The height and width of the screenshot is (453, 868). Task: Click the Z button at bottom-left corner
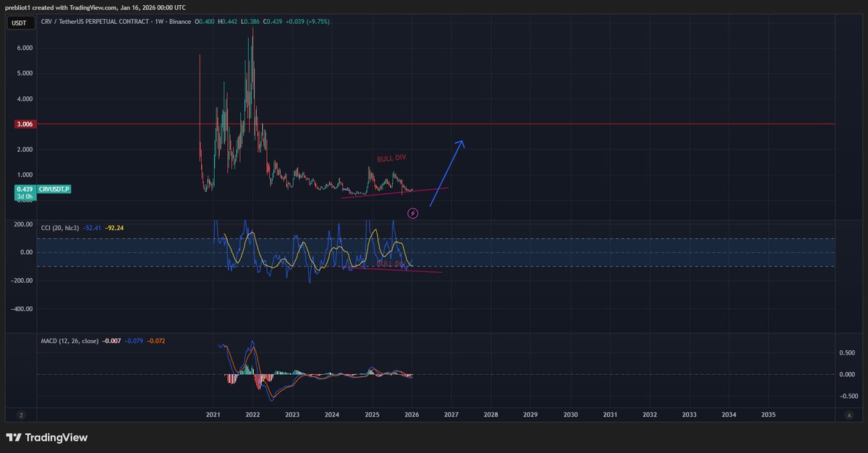click(21, 415)
